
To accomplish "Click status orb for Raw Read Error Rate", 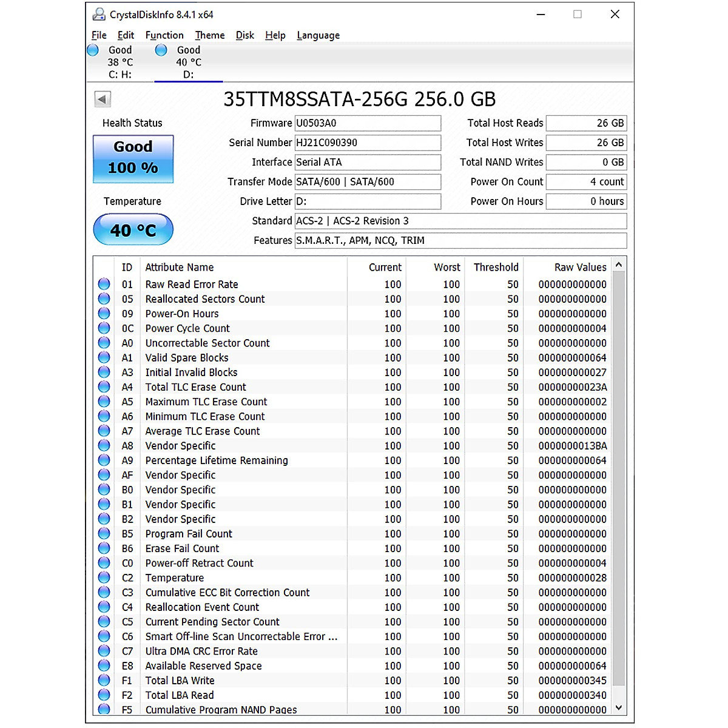I will point(104,284).
